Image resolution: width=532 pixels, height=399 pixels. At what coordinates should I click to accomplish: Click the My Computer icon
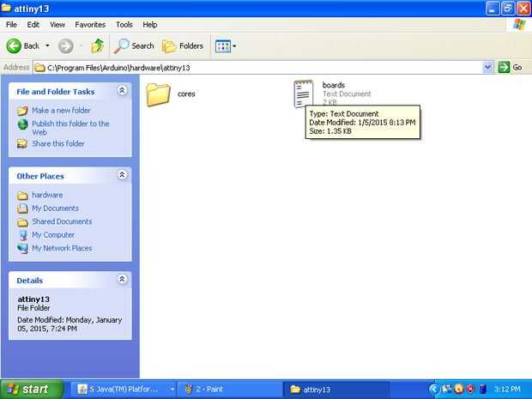(22, 235)
